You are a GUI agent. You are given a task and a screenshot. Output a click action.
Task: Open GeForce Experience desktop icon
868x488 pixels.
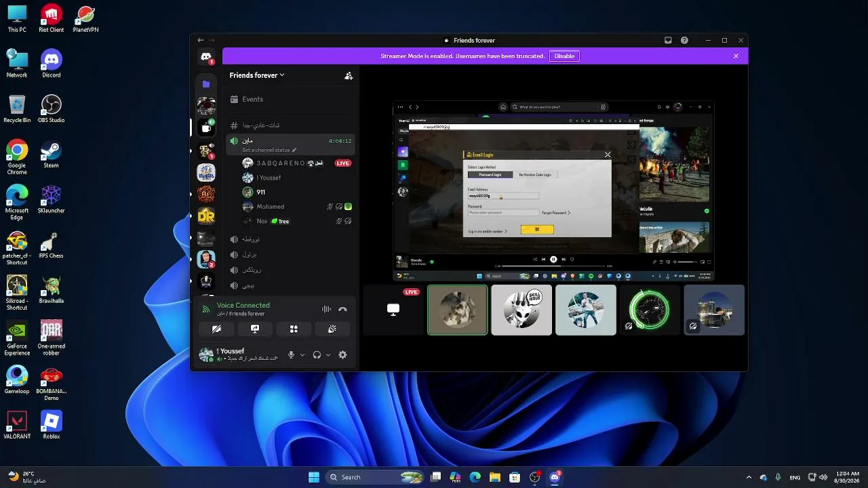(x=17, y=338)
